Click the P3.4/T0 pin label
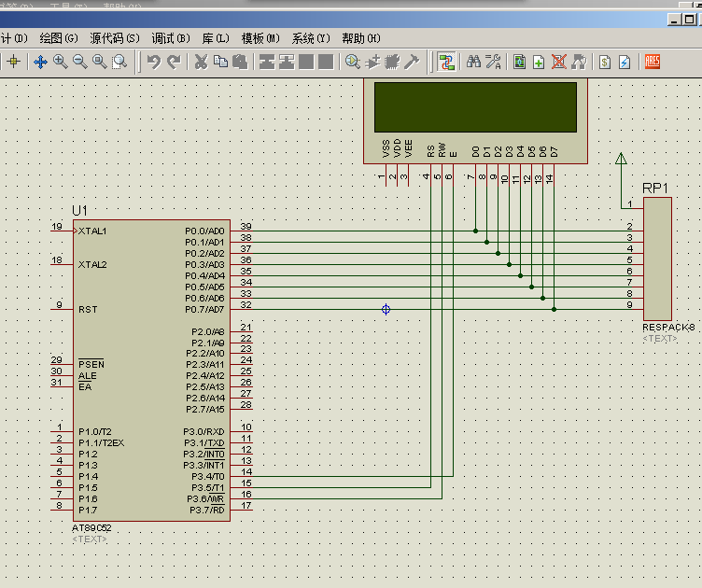Screen dimensions: 702x588 [208, 477]
